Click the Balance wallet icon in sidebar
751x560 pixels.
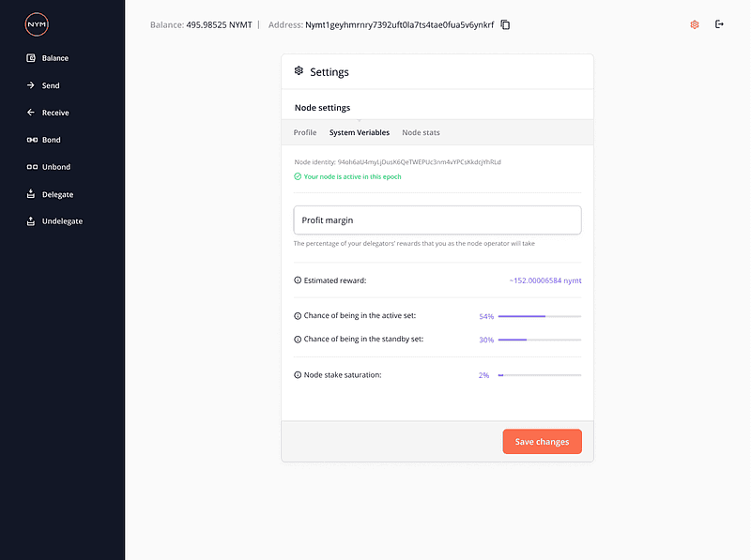coord(31,58)
